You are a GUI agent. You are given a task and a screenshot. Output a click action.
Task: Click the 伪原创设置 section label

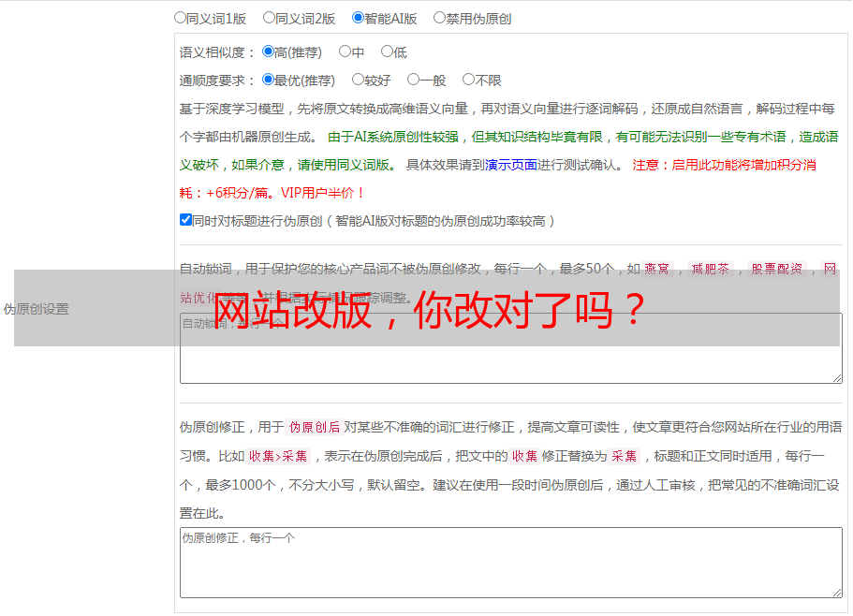pos(37,309)
